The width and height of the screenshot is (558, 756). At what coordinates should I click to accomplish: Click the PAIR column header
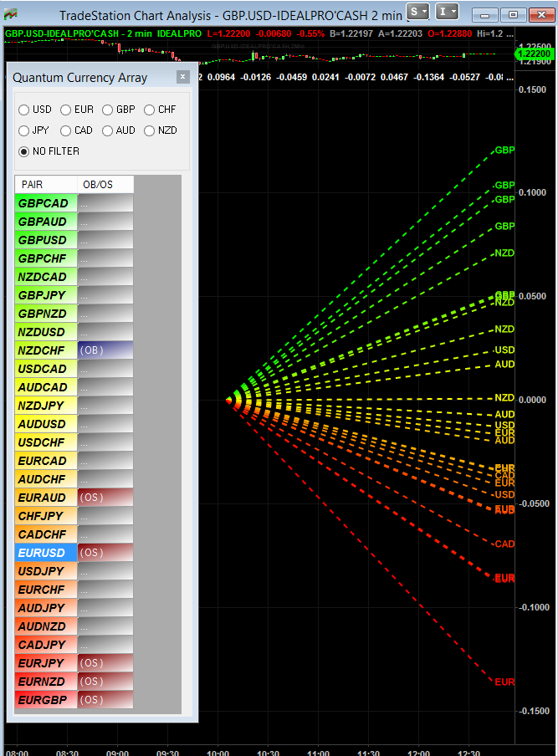coord(46,185)
